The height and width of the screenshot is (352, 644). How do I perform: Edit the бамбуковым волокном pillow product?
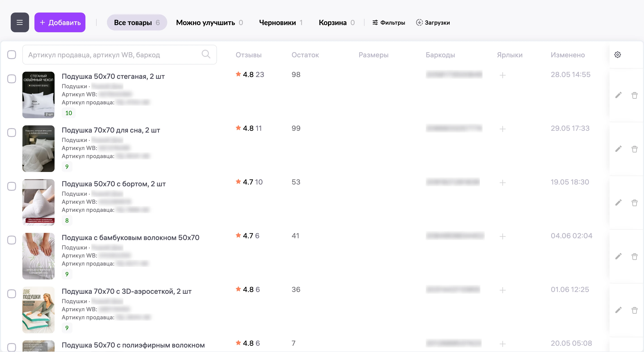tap(618, 256)
